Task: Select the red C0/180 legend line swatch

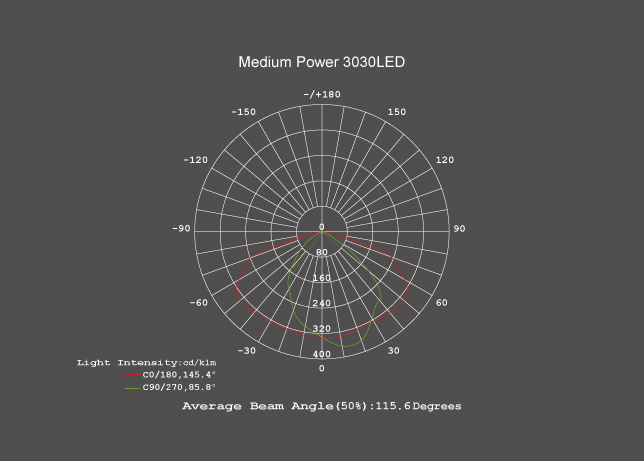Action: (x=133, y=375)
